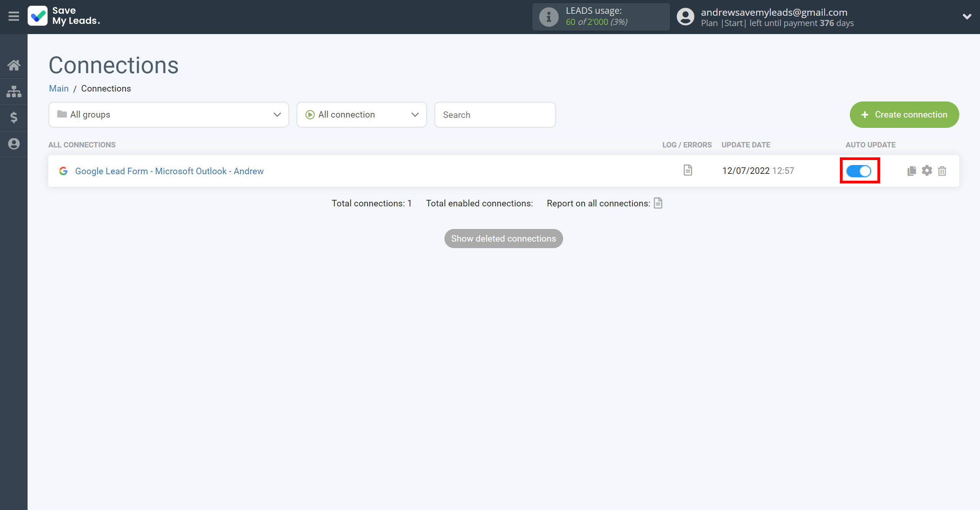The width and height of the screenshot is (980, 510).
Task: Click the Search connections input field
Action: tap(495, 115)
